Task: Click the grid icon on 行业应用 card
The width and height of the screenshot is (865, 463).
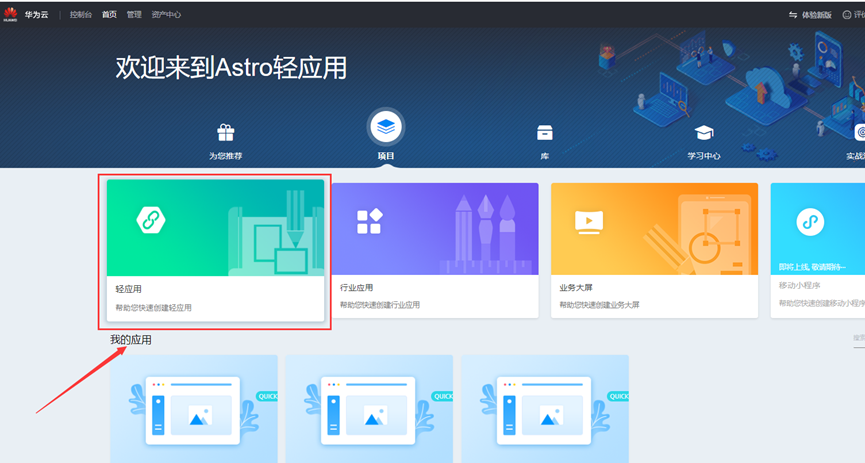Action: [370, 221]
